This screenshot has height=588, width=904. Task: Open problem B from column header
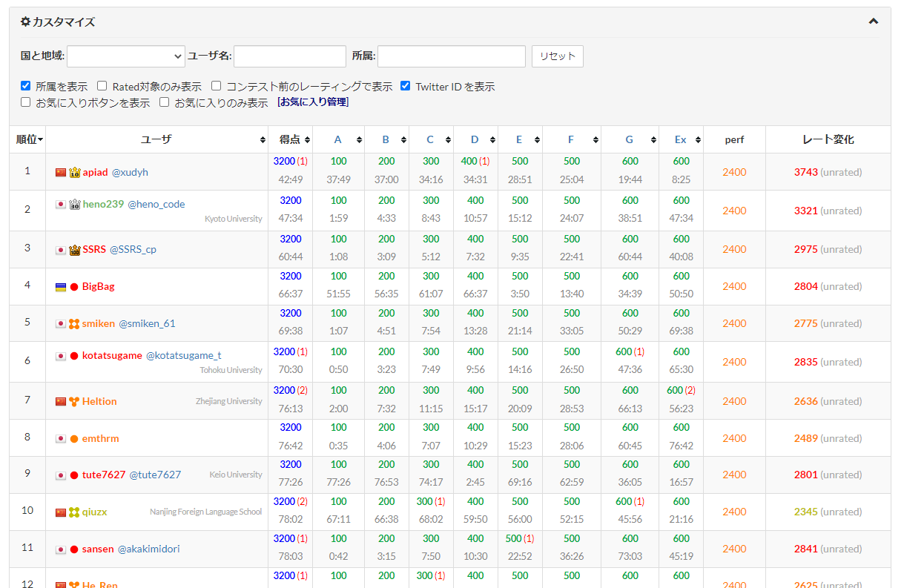pos(386,139)
